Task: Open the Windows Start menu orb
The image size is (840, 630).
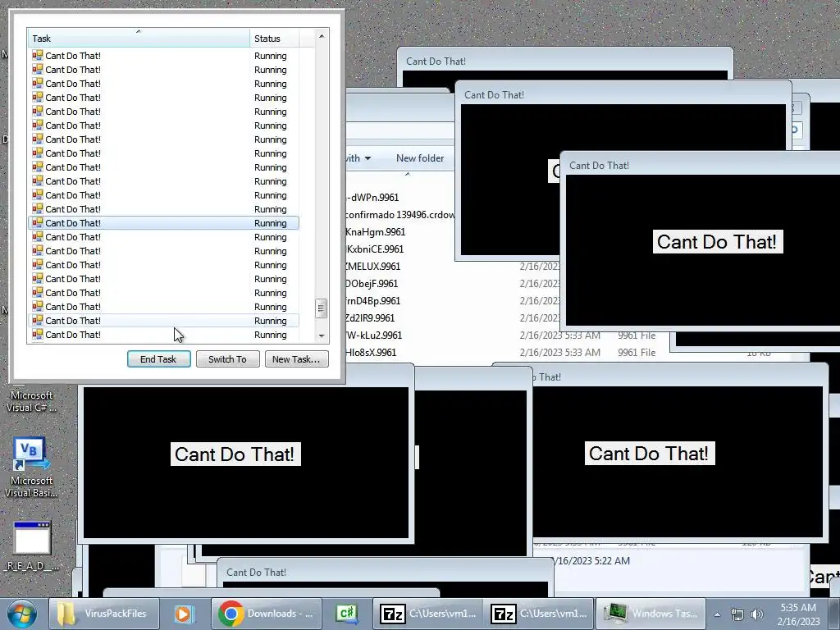Action: pyautogui.click(x=21, y=614)
